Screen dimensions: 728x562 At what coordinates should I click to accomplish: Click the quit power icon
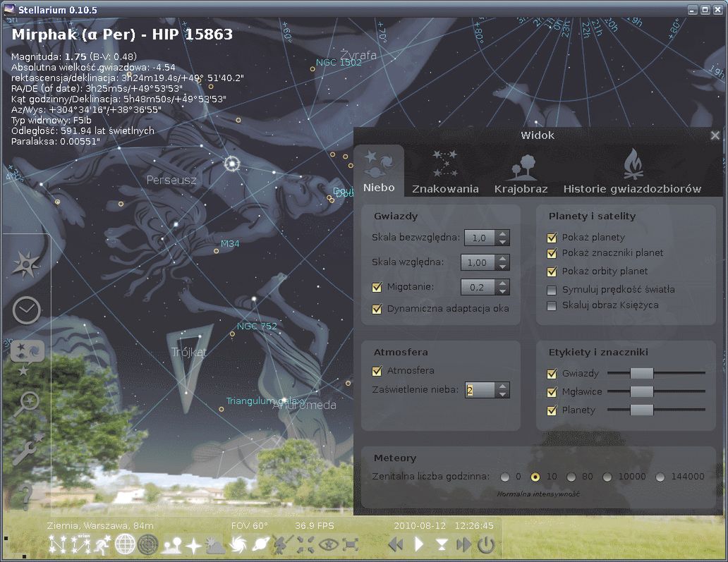(x=486, y=544)
